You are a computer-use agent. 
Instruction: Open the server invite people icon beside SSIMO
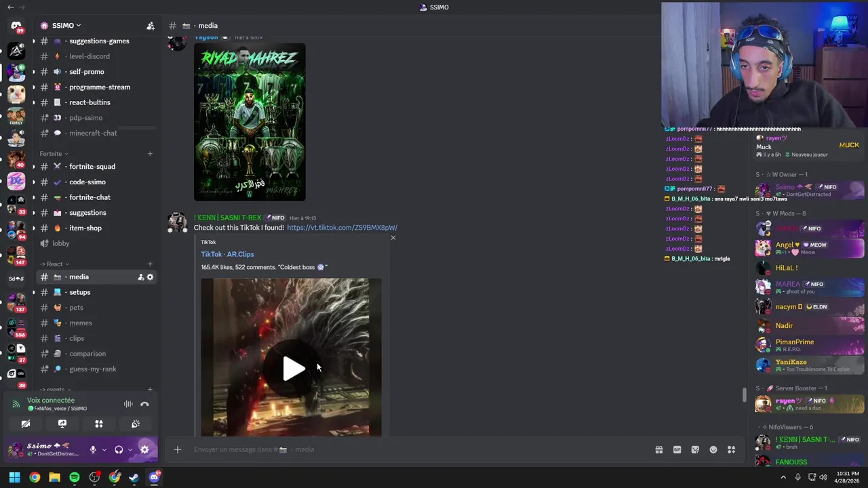[x=151, y=26]
